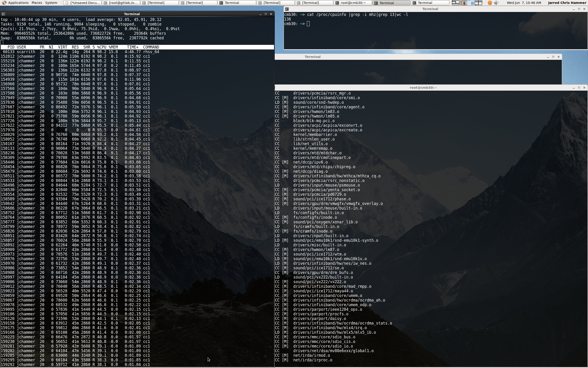Click PID 159023 row in top

(75, 291)
